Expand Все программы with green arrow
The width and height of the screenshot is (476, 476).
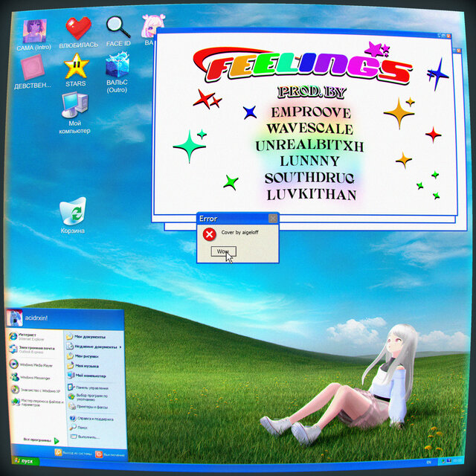42,440
